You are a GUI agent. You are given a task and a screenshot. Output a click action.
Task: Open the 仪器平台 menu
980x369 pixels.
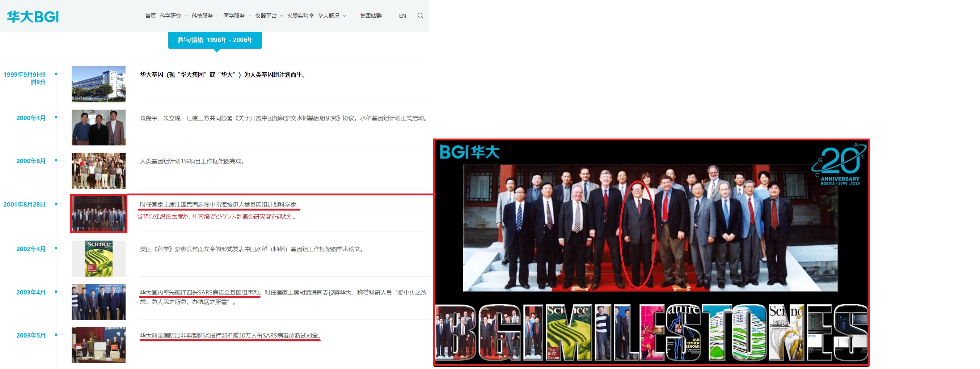tap(266, 16)
